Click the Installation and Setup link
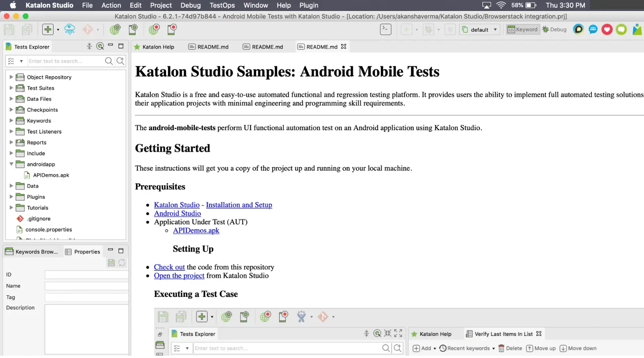The image size is (644, 358). click(x=239, y=205)
